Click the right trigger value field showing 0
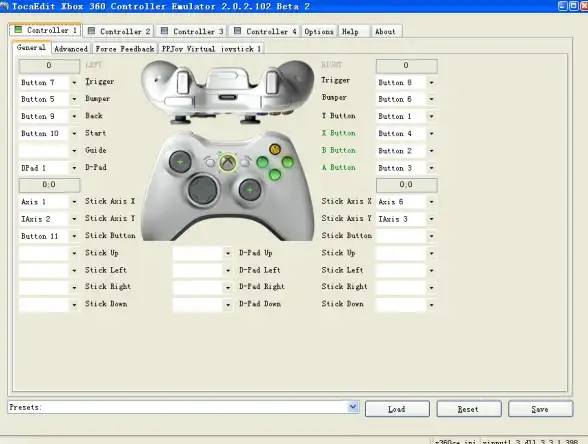This screenshot has width=588, height=444. (406, 66)
